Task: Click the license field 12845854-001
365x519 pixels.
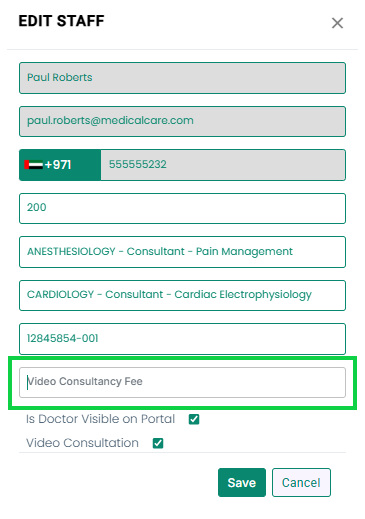Action: coord(182,339)
